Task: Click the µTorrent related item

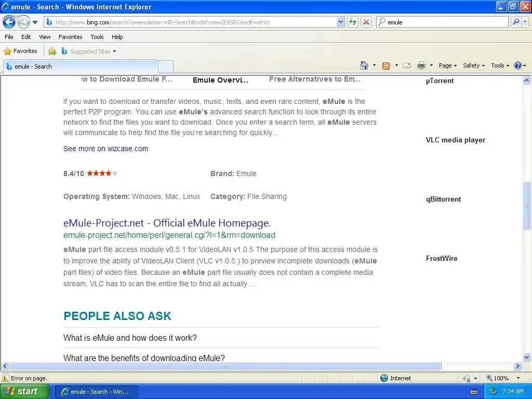Action: (440, 81)
